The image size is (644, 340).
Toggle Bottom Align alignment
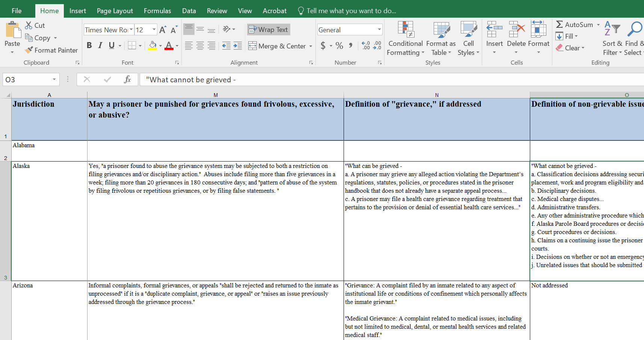[x=211, y=29]
